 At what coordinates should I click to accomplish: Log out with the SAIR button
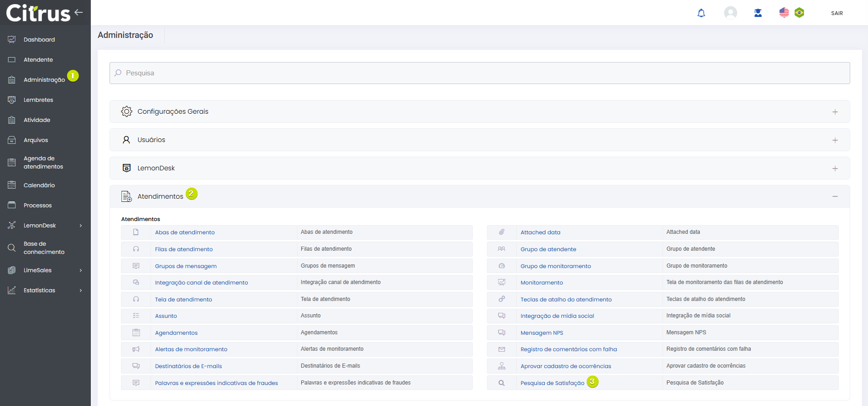coord(837,13)
